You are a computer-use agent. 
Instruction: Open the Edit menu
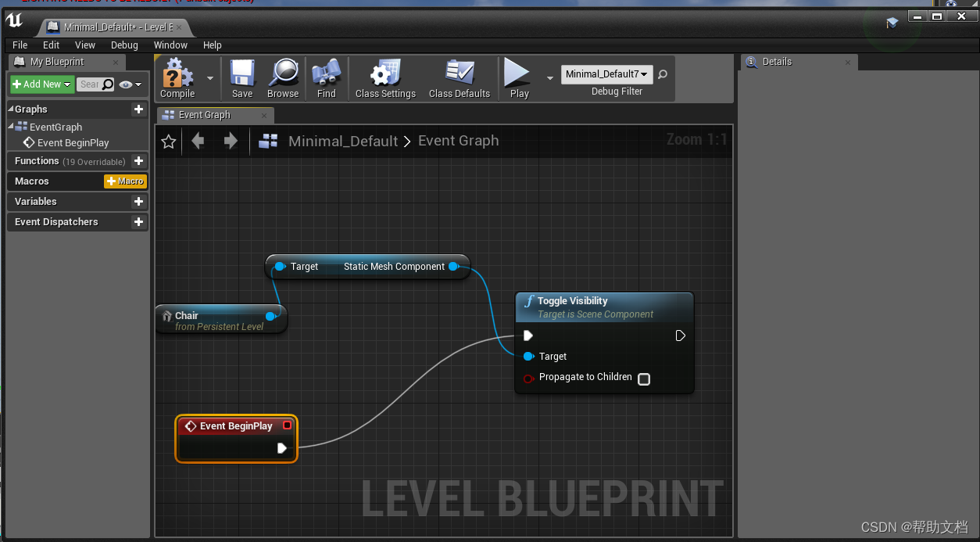click(52, 45)
